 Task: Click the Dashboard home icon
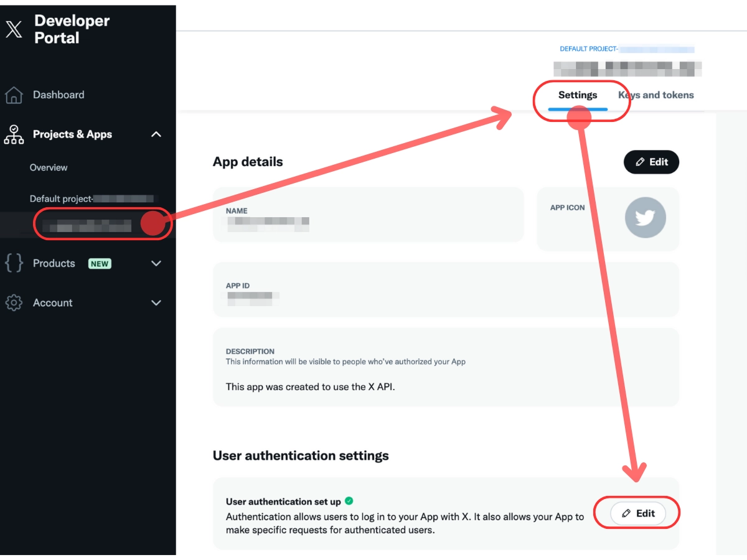pyautogui.click(x=14, y=95)
